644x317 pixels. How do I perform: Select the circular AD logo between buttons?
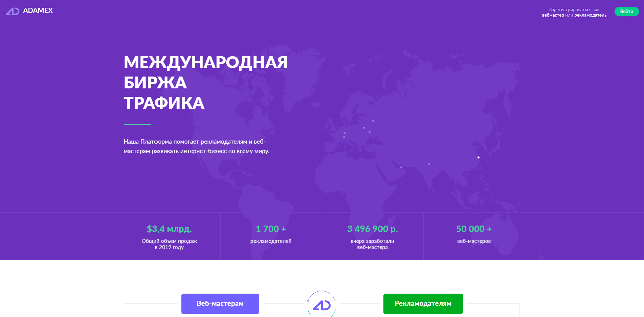click(322, 304)
